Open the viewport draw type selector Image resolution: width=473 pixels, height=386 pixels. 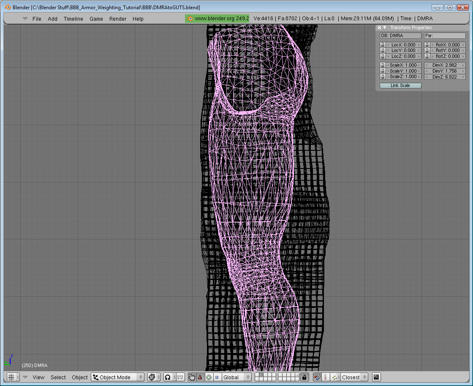(153, 377)
